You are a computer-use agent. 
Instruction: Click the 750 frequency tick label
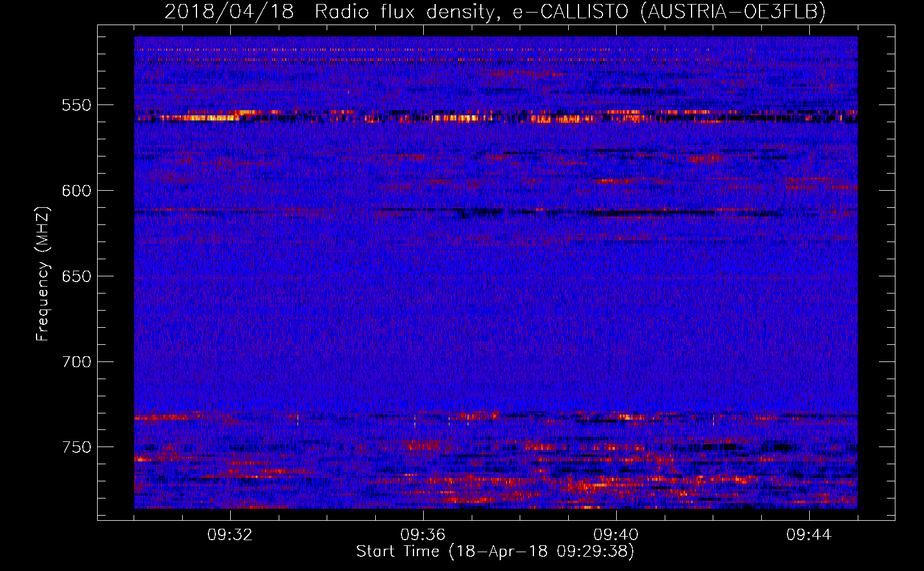pos(77,447)
